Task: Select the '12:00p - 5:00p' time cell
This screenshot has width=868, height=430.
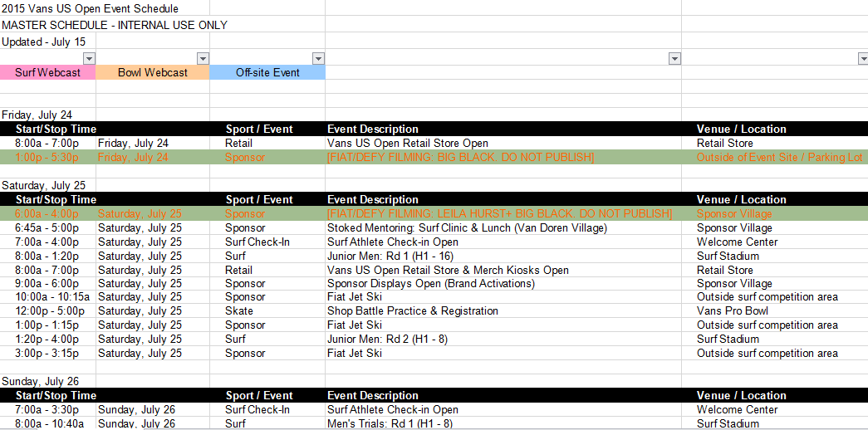Action: point(50,311)
